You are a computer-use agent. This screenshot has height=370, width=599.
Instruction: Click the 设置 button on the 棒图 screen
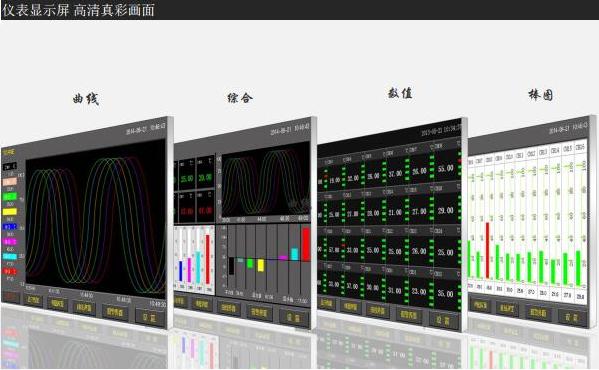[572, 318]
